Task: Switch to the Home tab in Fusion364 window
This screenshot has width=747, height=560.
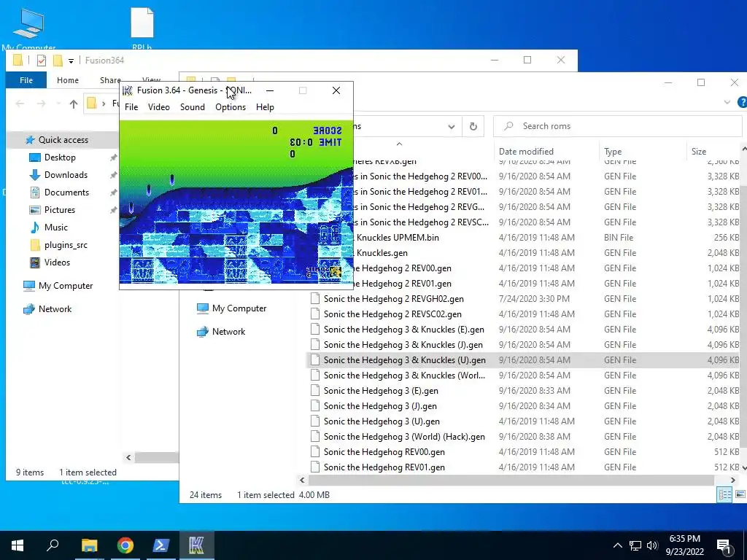Action: coord(68,80)
